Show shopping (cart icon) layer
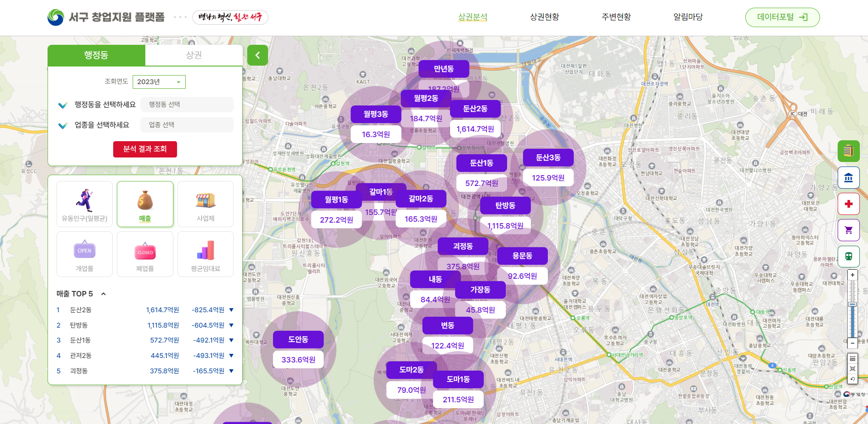868x424 pixels. pyautogui.click(x=849, y=230)
